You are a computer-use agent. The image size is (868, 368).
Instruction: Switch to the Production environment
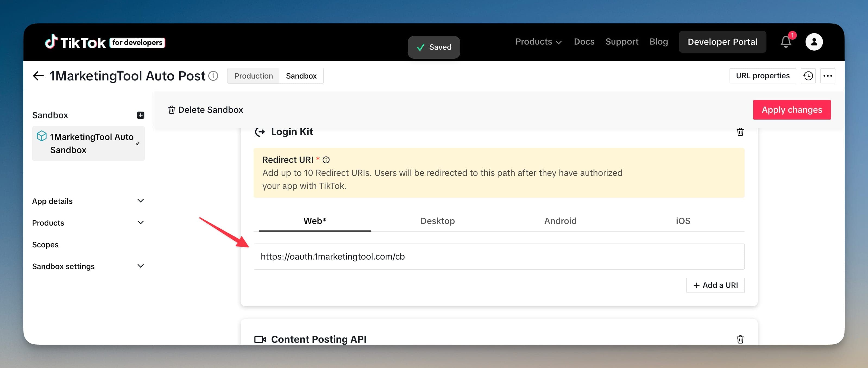[x=253, y=76]
